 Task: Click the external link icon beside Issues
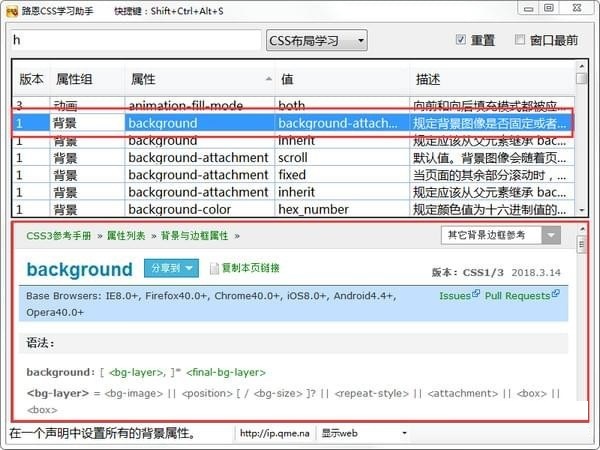(x=475, y=295)
